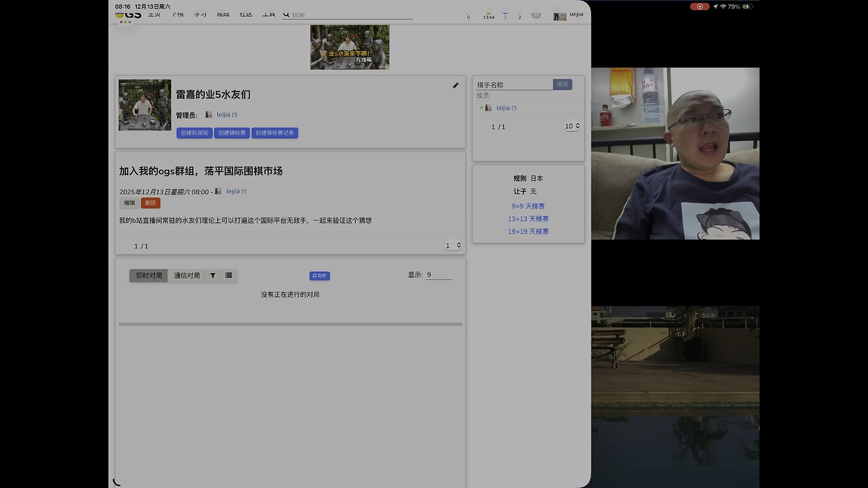
Task: Focus the 棋手名称 player name input
Action: click(x=514, y=85)
